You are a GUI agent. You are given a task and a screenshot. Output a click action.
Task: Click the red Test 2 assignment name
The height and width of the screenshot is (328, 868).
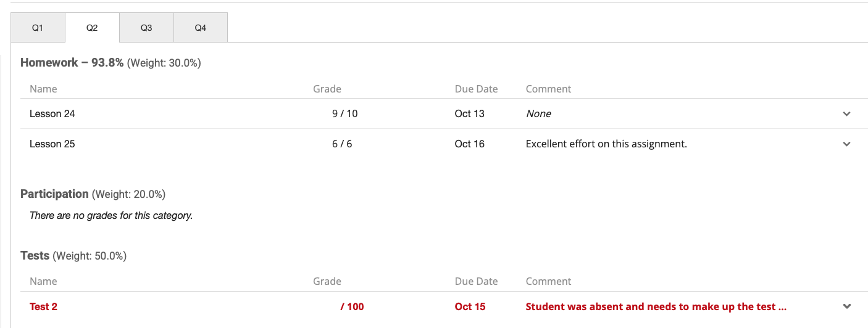point(43,307)
